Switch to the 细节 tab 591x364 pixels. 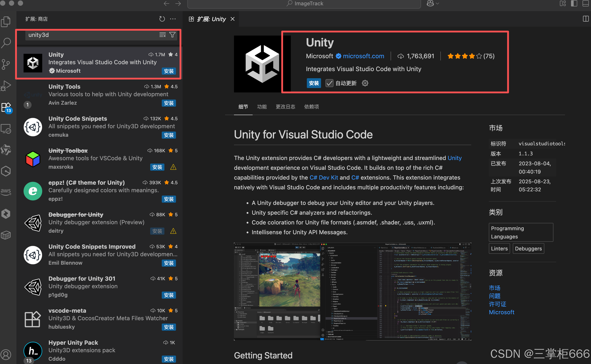pos(243,107)
